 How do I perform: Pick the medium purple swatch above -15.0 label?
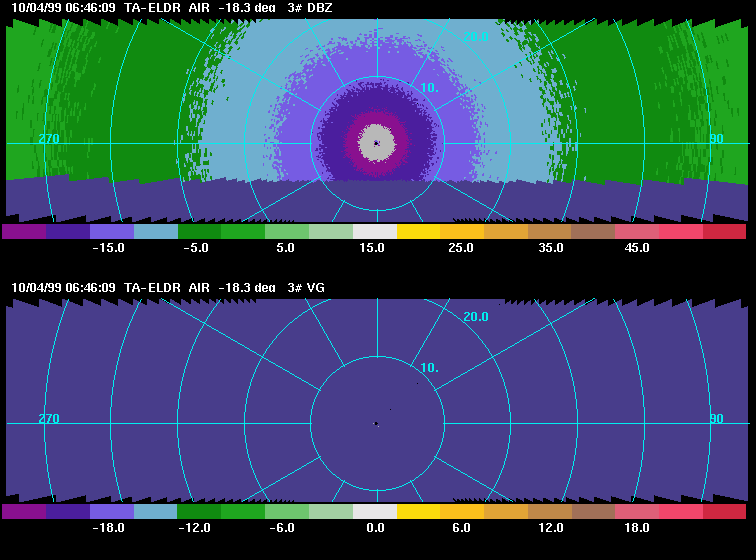112,232
